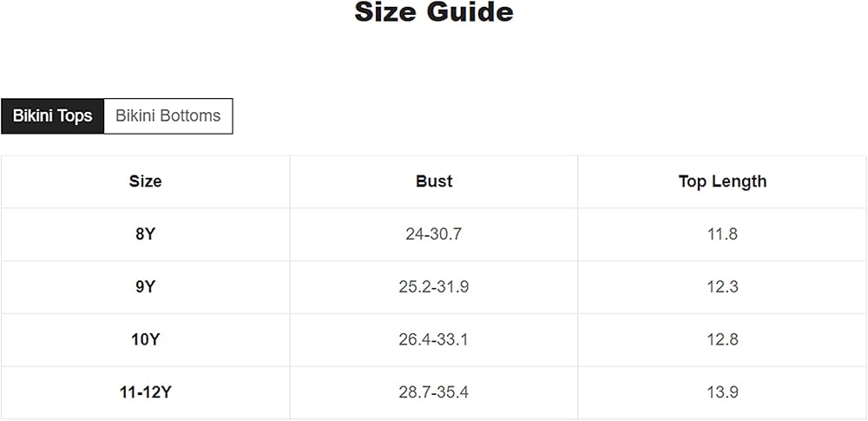Screen dimensions: 868x421
Task: Click the Top Length column header
Action: point(722,181)
